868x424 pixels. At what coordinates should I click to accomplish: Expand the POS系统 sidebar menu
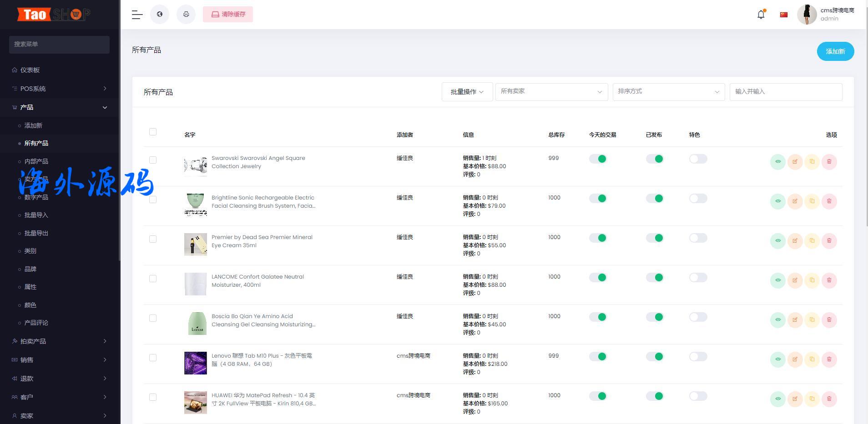[x=59, y=89]
